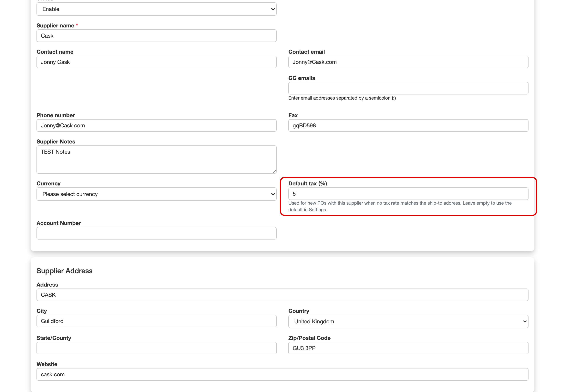565x392 pixels.
Task: Click the semicolon hint text under CC emails
Action: [x=342, y=98]
